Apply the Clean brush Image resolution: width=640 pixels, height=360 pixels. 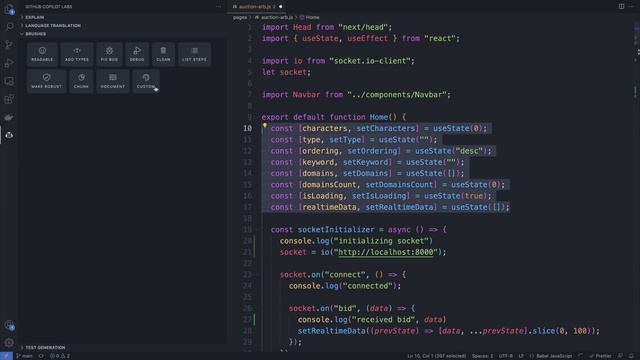tap(163, 54)
